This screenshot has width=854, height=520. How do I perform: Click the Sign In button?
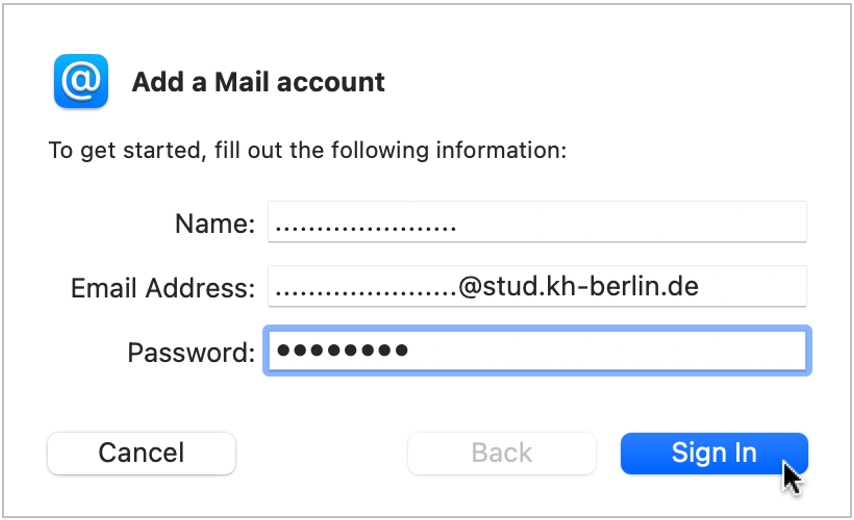pos(714,453)
